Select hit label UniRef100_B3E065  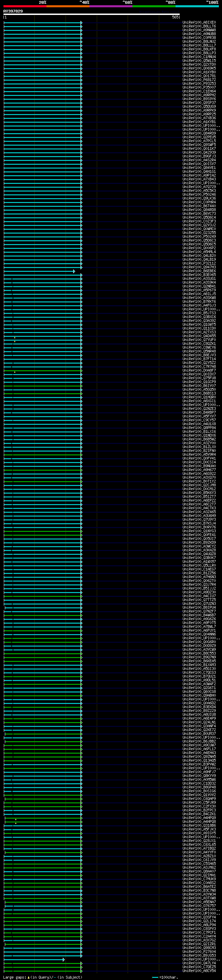point(199,275)
